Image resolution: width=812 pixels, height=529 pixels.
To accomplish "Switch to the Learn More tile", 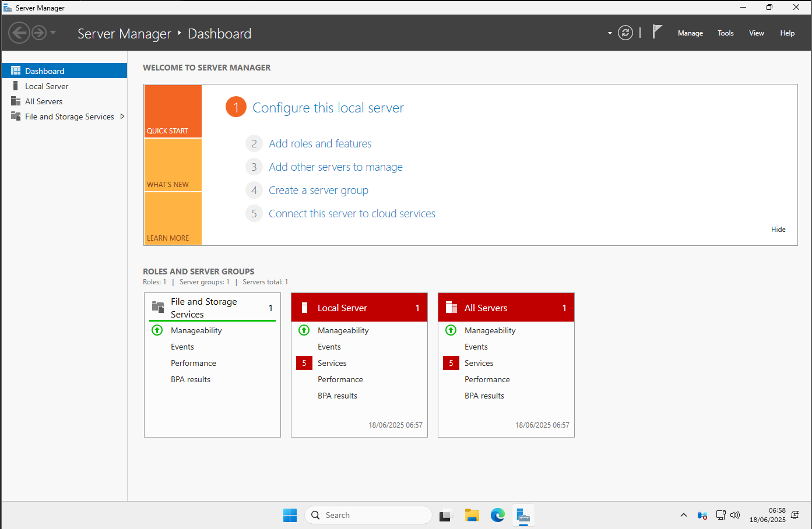I will (x=173, y=218).
